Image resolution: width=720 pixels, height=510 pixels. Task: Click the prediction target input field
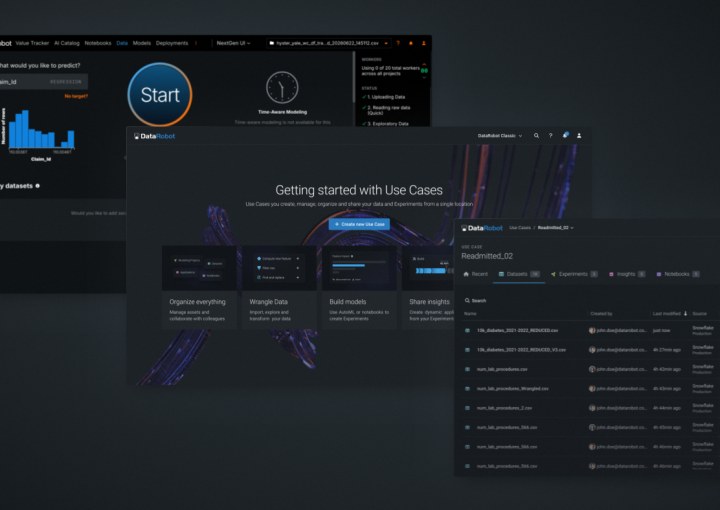click(x=44, y=82)
